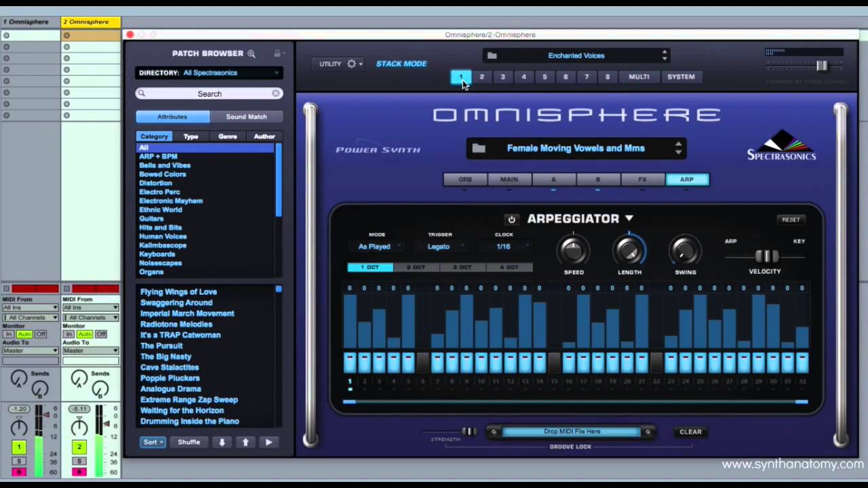Viewport: 868px width, 488px height.
Task: Click STACK MODE
Action: 401,64
